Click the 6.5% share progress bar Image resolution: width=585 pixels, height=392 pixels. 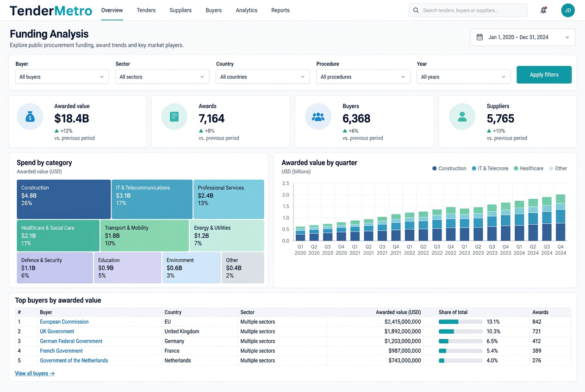click(x=460, y=341)
